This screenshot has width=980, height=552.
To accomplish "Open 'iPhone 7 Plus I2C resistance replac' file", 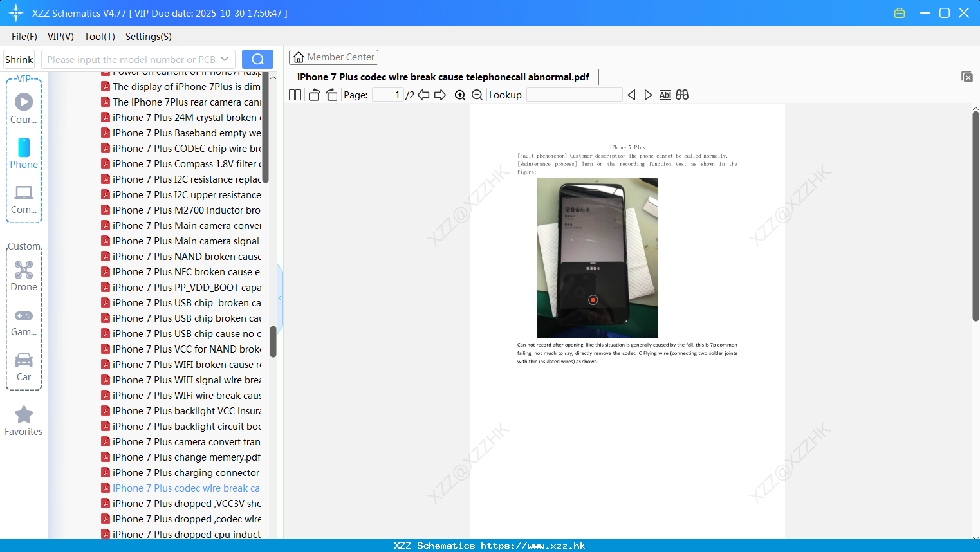I will click(x=181, y=179).
